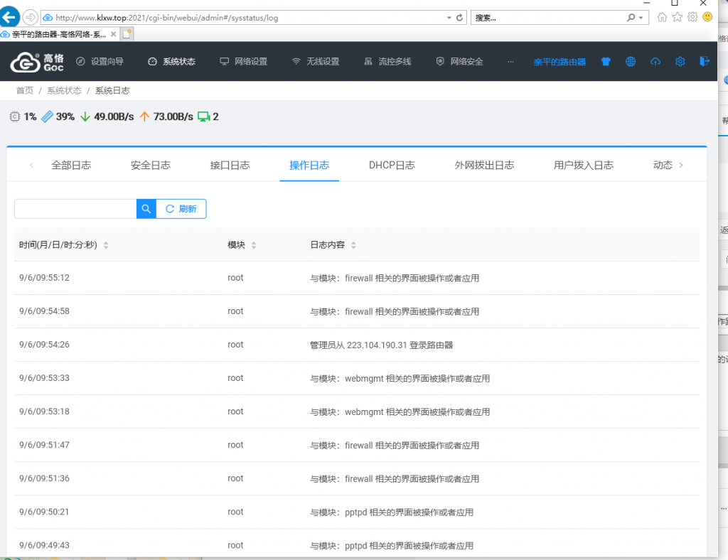Click the logout icon at header right

[x=705, y=61]
